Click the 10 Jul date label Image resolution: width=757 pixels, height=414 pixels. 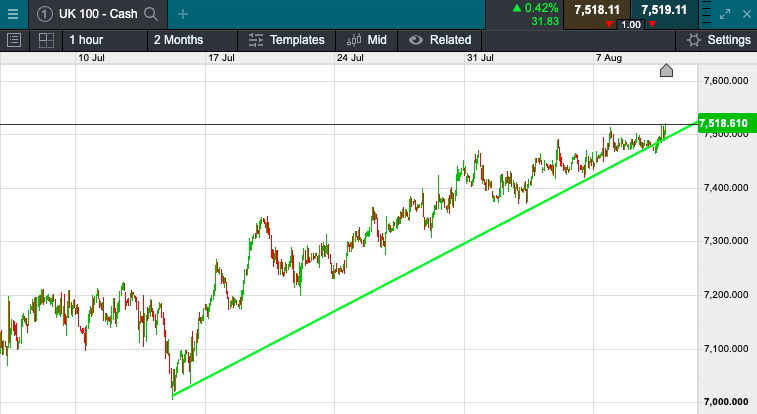tap(91, 58)
